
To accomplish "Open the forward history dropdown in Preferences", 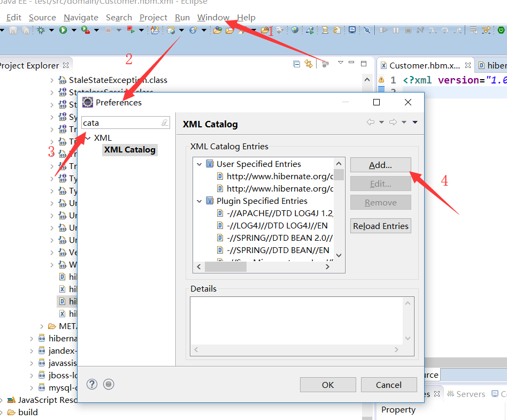I will pyautogui.click(x=404, y=122).
